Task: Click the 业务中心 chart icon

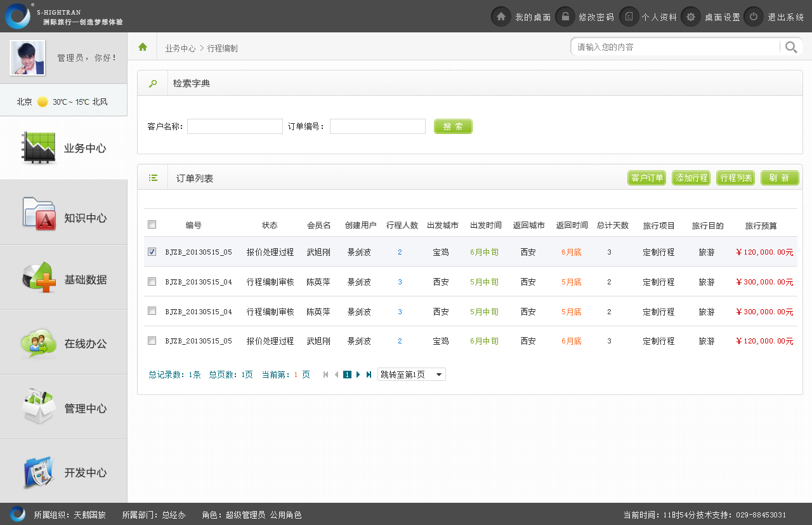Action: pos(39,148)
